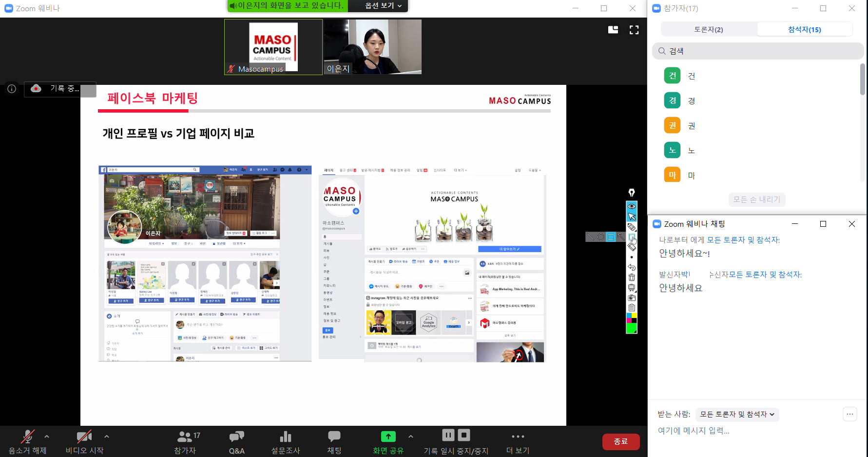Unmute microphone with 음소거 해제
The height and width of the screenshot is (457, 868).
(27, 441)
